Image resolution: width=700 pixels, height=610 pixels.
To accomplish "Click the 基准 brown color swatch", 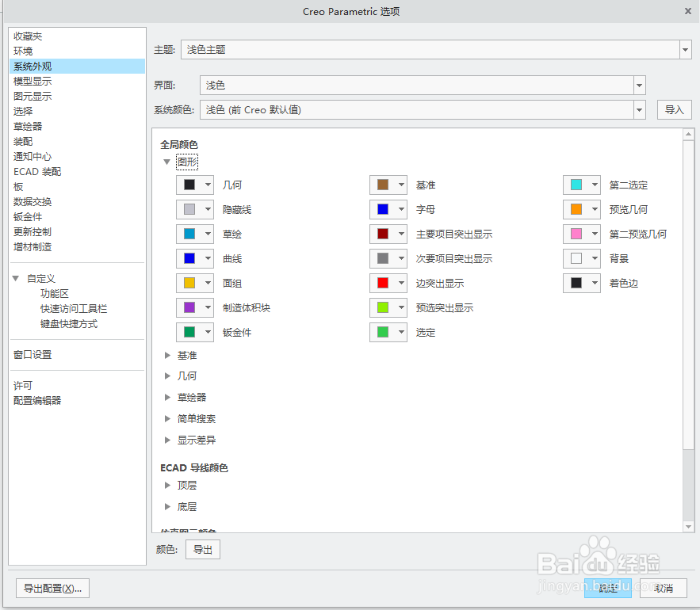I will (x=383, y=185).
